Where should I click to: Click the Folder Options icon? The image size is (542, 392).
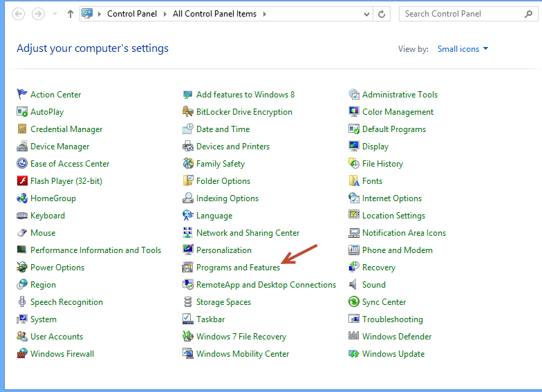188,180
